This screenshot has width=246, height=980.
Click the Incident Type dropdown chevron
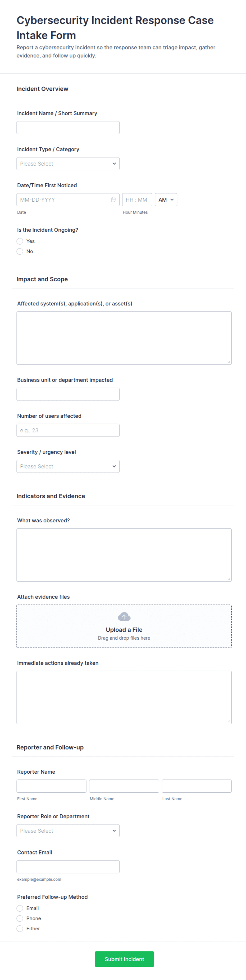click(x=114, y=164)
